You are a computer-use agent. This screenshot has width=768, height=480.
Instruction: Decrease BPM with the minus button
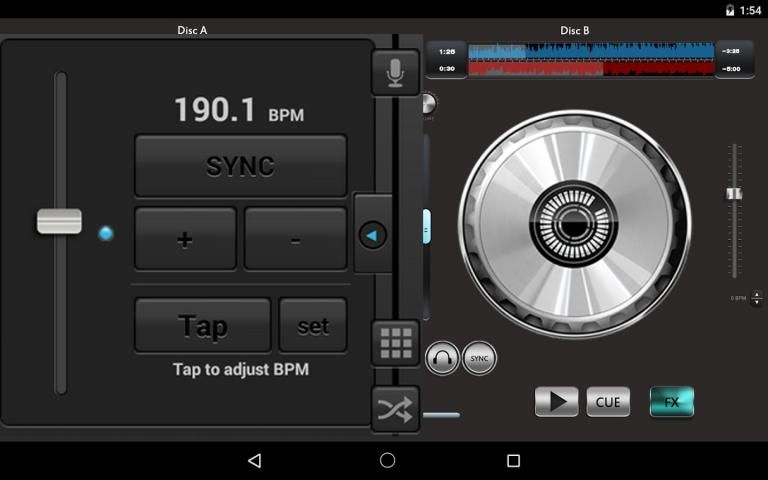pyautogui.click(x=295, y=239)
